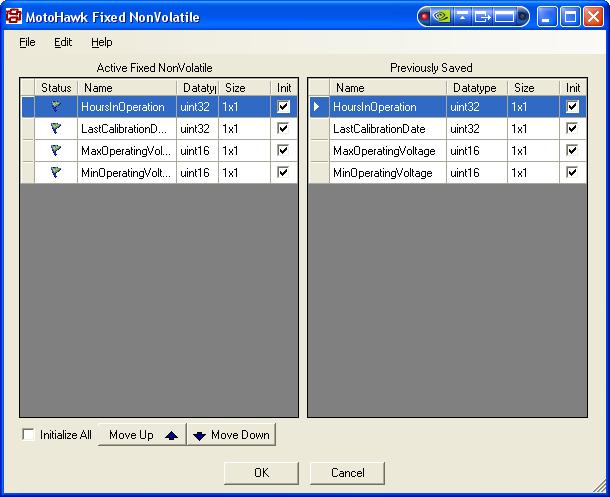Click the dark round button ending title strip
Screen dimensions: 610x497
pos(523,17)
